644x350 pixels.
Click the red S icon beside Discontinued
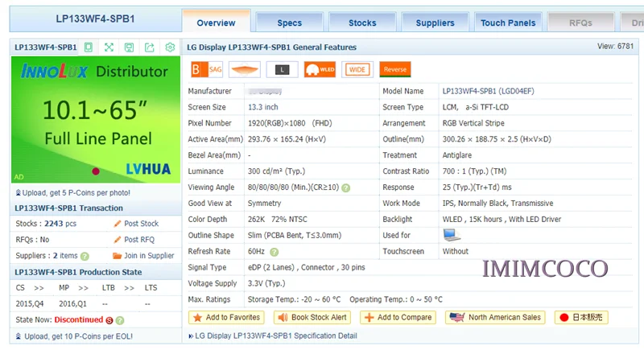coord(109,320)
